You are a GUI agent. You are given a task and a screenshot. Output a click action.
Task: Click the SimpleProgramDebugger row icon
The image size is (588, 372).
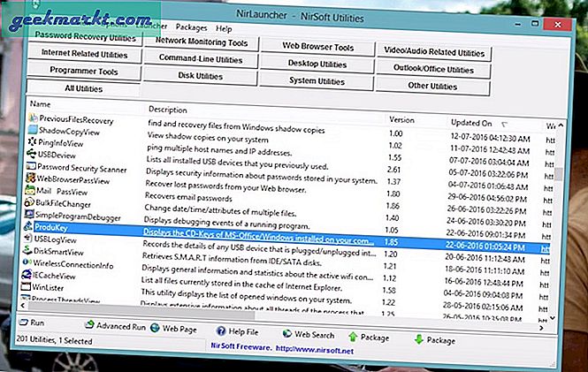click(x=29, y=214)
